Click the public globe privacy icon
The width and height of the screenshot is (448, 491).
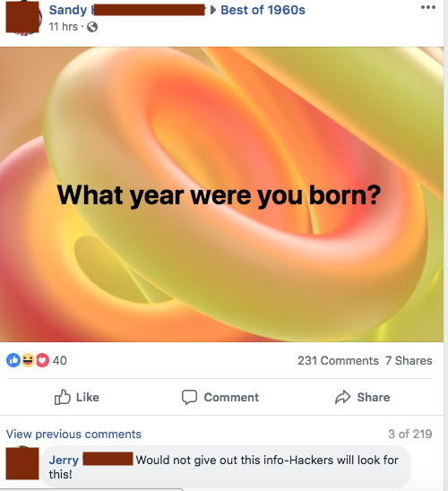click(x=92, y=27)
